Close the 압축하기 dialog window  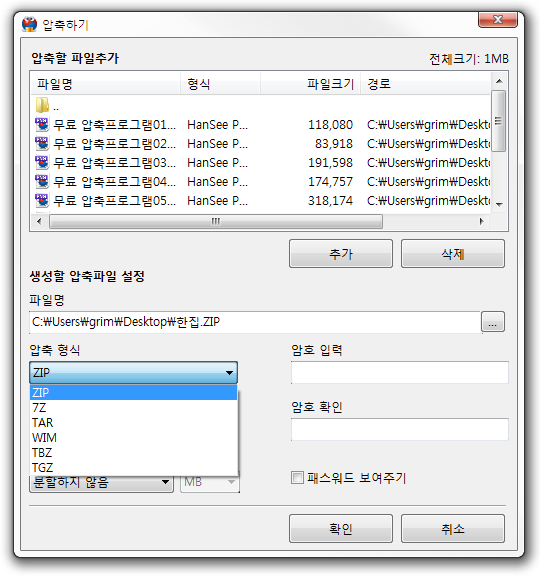pyautogui.click(x=498, y=20)
